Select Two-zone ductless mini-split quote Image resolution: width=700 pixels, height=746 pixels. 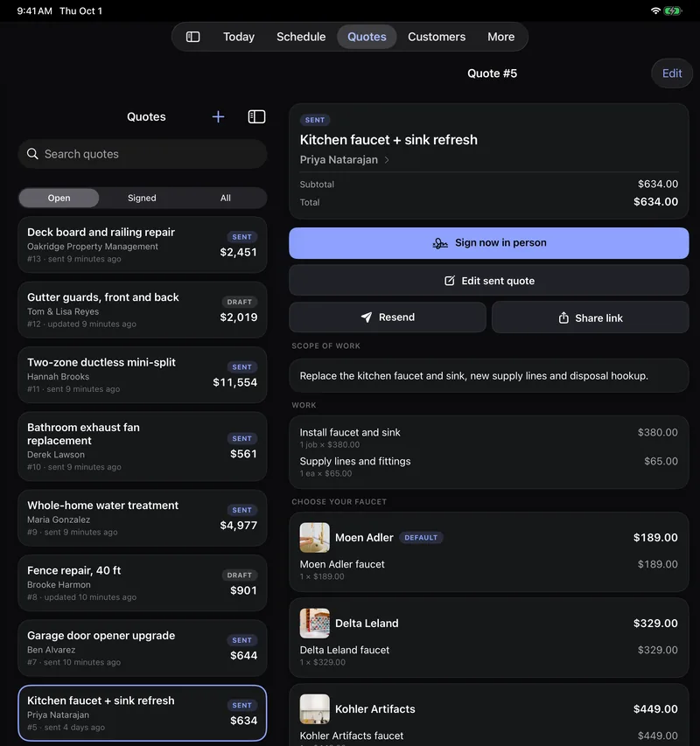tap(143, 375)
